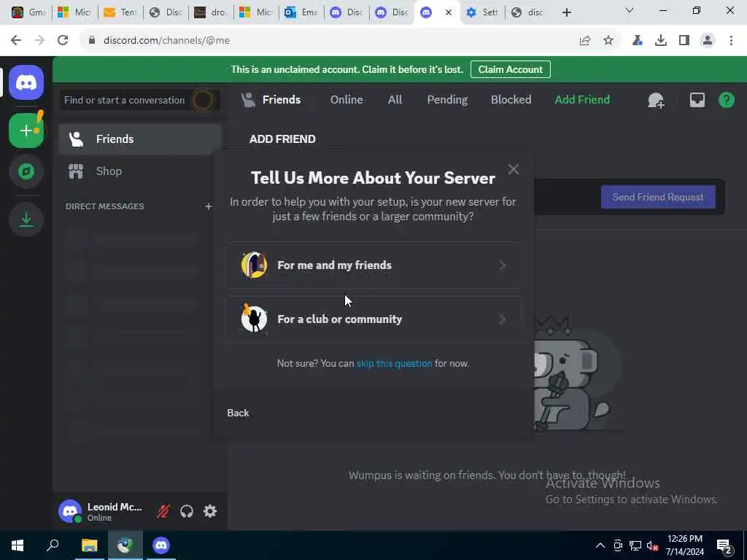Image resolution: width=747 pixels, height=560 pixels.
Task: Click chevron on For me and my friends
Action: (502, 265)
